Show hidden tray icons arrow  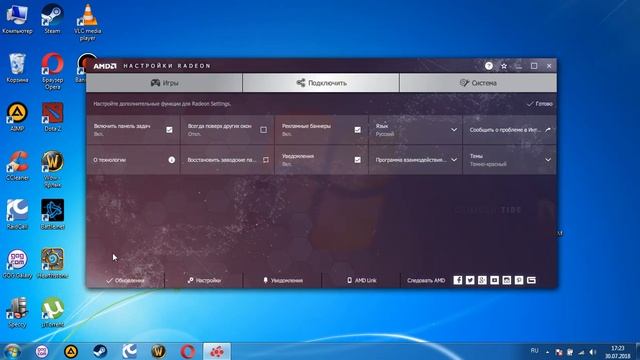click(x=547, y=352)
